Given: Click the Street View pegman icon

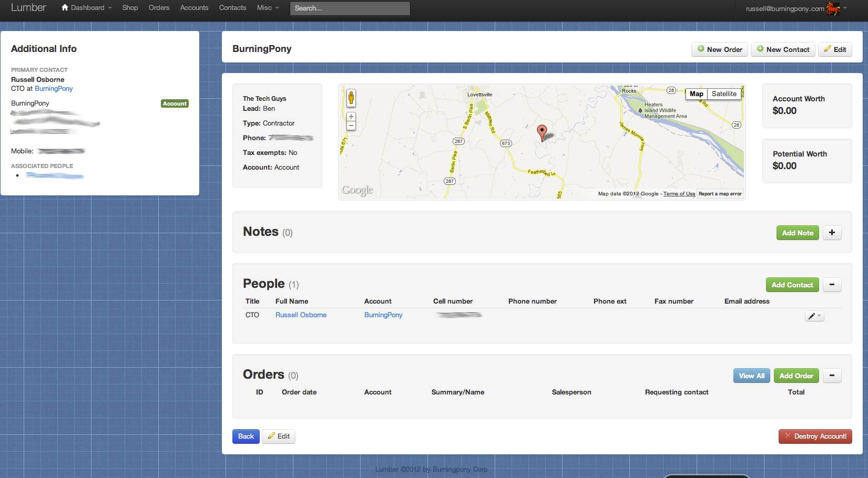Looking at the screenshot, I should 351,98.
